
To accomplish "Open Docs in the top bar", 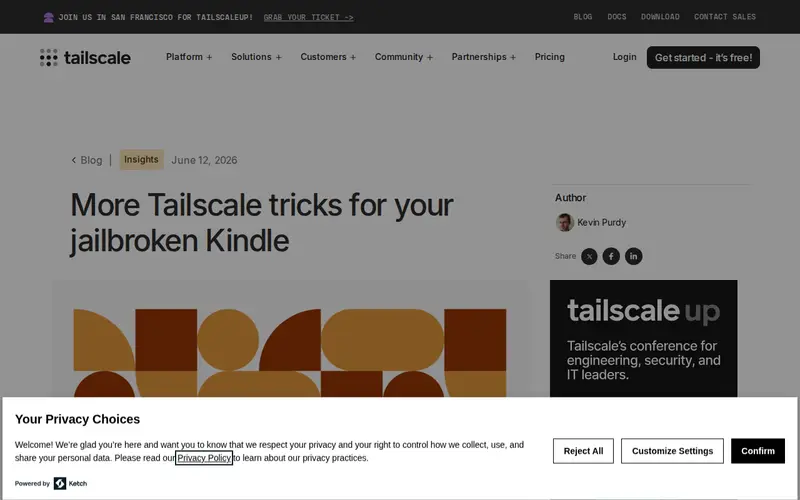I will pyautogui.click(x=616, y=17).
